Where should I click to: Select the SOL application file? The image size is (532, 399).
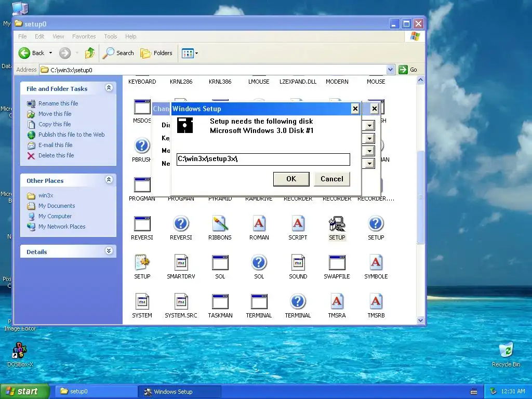click(x=220, y=263)
